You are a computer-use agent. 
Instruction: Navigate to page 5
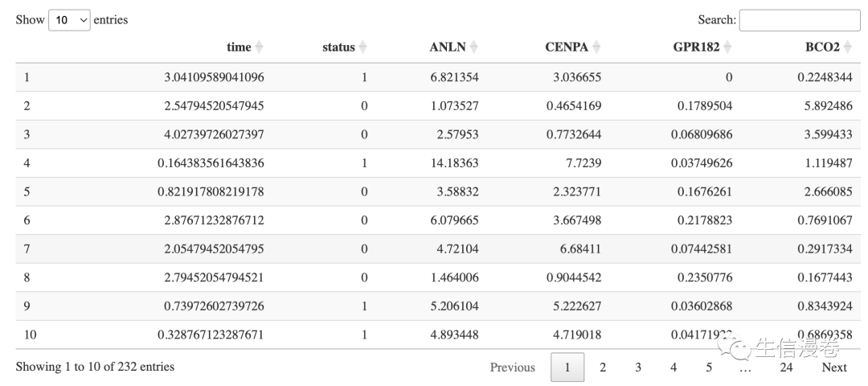709,368
